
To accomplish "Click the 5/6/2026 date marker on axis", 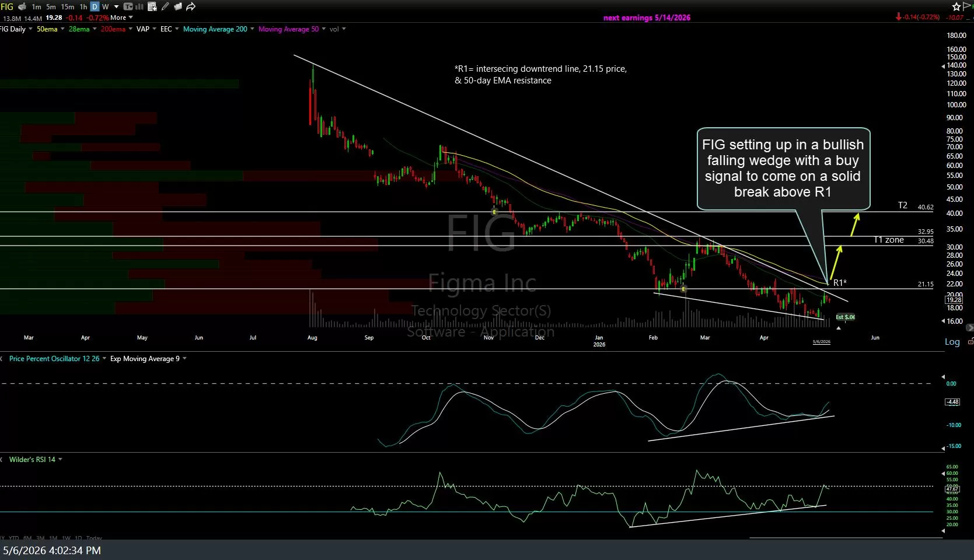I will point(821,342).
